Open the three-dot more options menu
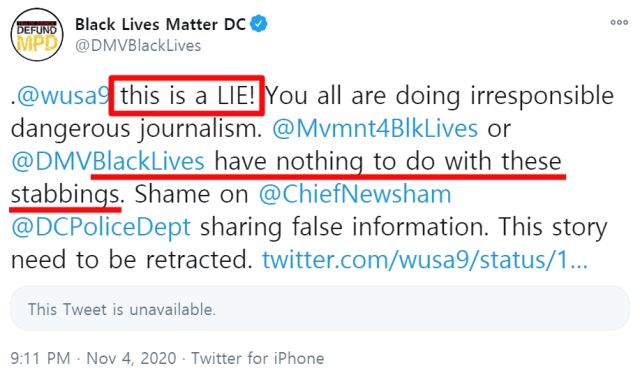Image resolution: width=640 pixels, height=379 pixels. [619, 22]
